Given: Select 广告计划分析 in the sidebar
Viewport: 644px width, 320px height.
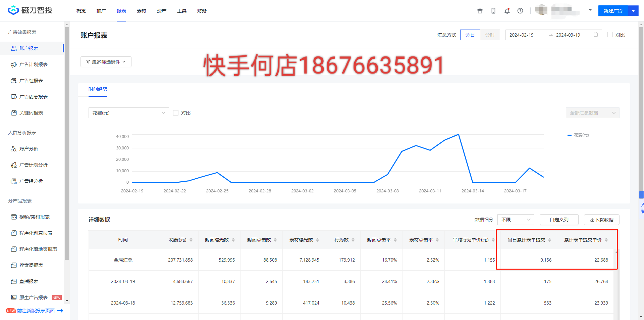Looking at the screenshot, I should click(x=32, y=165).
